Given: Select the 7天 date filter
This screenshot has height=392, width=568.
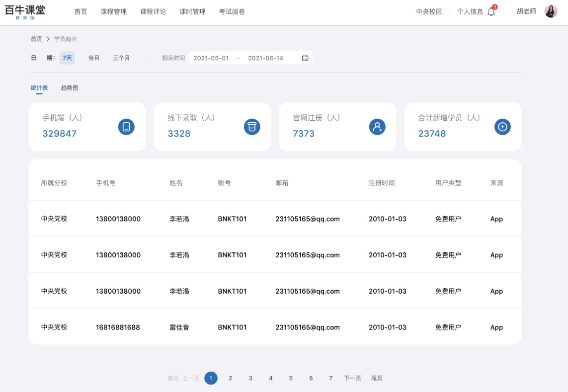Looking at the screenshot, I should click(67, 58).
